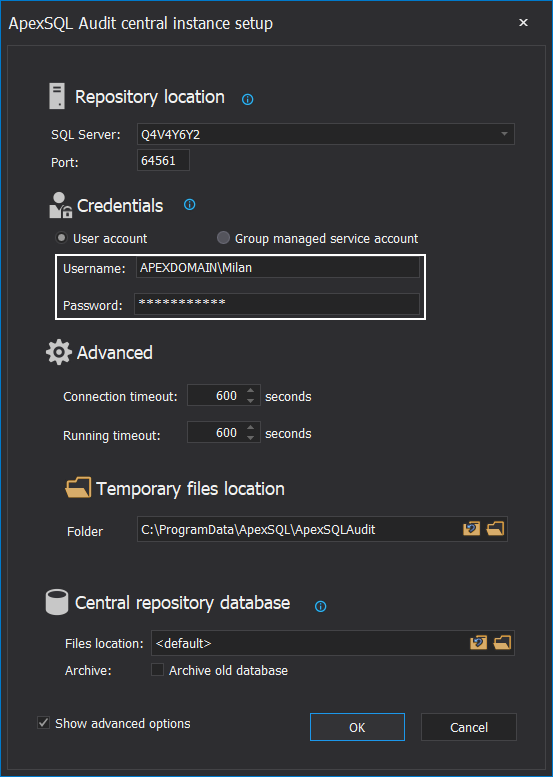Screen dimensions: 553x777
Task: Click the Connection timeout value 600
Action: [x=226, y=395]
